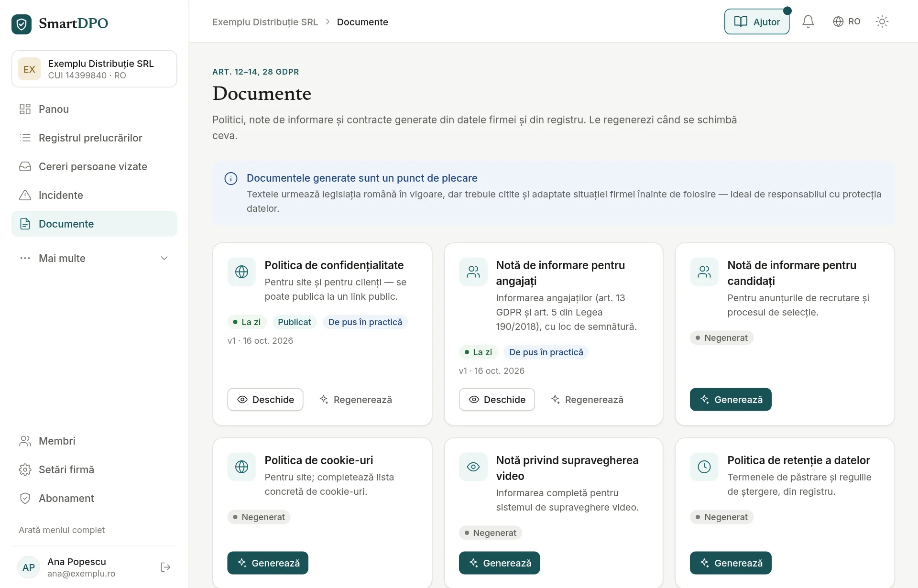Image resolution: width=918 pixels, height=588 pixels.
Task: Click the Documente breadcrumb text
Action: (x=362, y=22)
